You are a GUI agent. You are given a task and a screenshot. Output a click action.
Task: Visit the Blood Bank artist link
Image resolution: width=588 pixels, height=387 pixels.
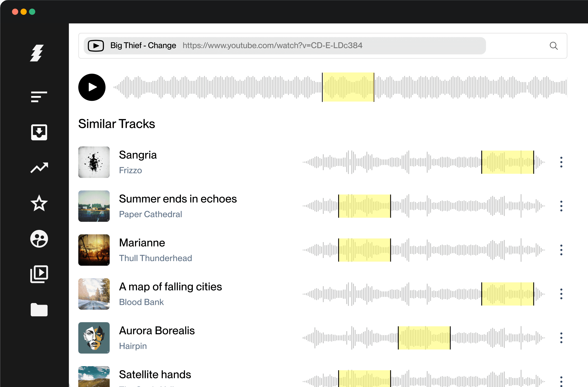pos(141,302)
